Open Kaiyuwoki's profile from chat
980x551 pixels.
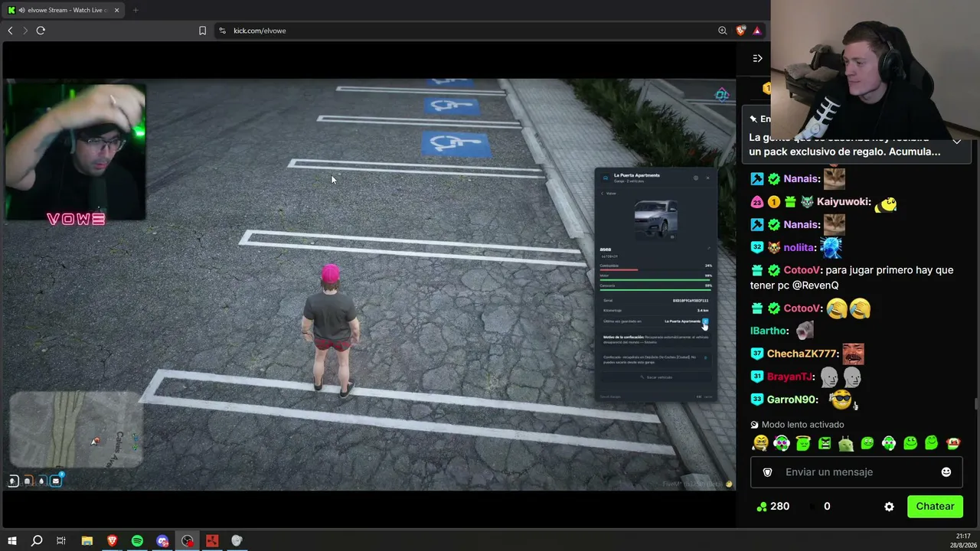tap(843, 201)
